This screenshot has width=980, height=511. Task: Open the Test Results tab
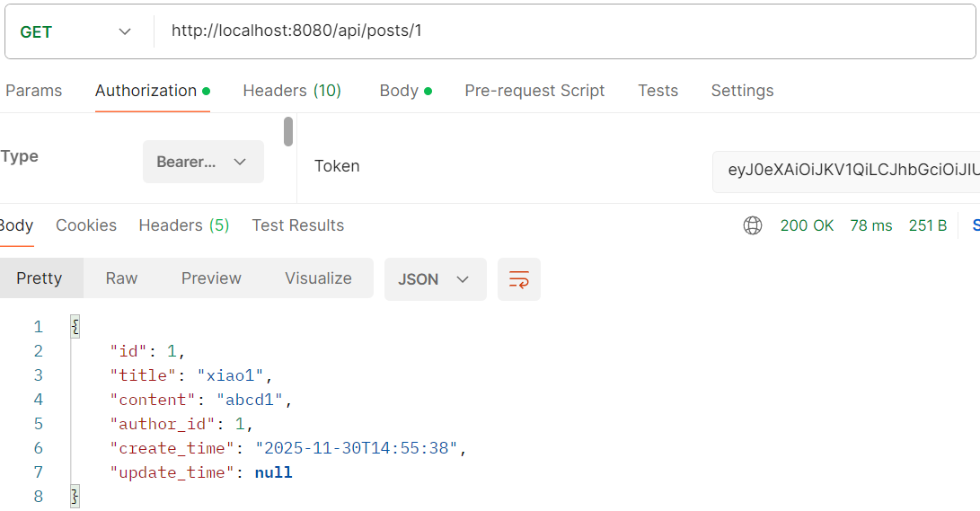point(297,225)
